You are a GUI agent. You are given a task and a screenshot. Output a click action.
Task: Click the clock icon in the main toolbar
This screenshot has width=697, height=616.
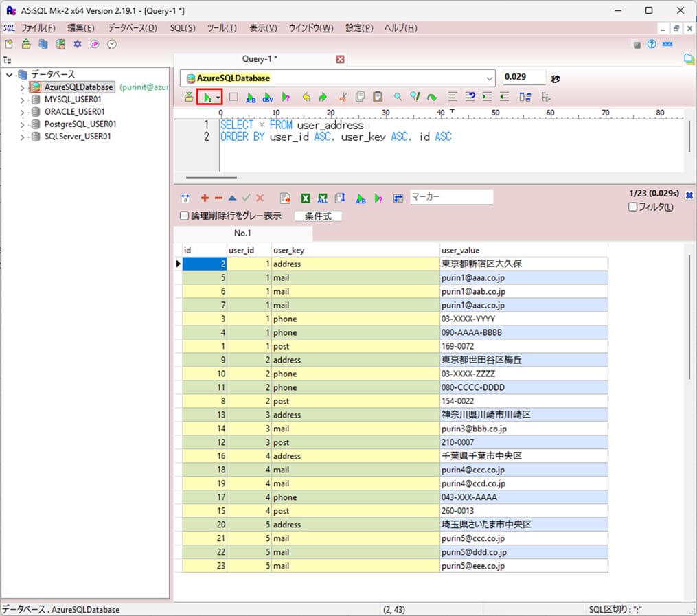(x=112, y=44)
